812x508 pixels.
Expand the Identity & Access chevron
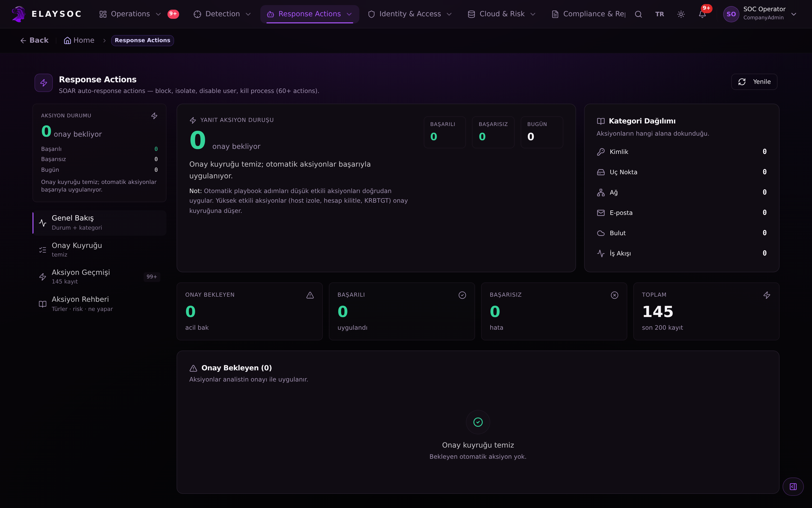(x=449, y=14)
